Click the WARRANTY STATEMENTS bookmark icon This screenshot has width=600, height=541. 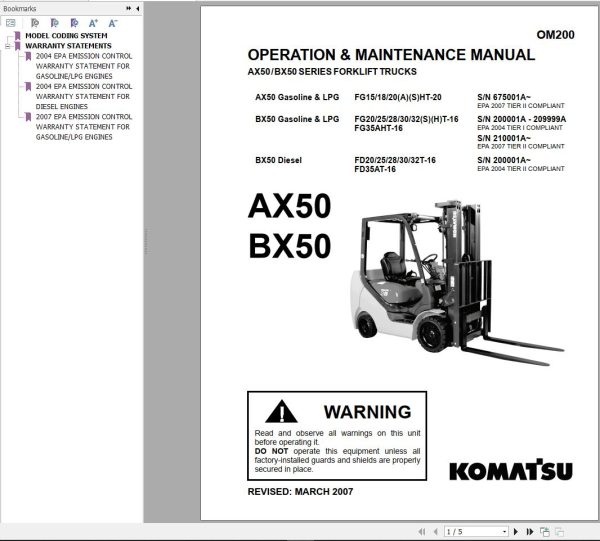point(18,46)
